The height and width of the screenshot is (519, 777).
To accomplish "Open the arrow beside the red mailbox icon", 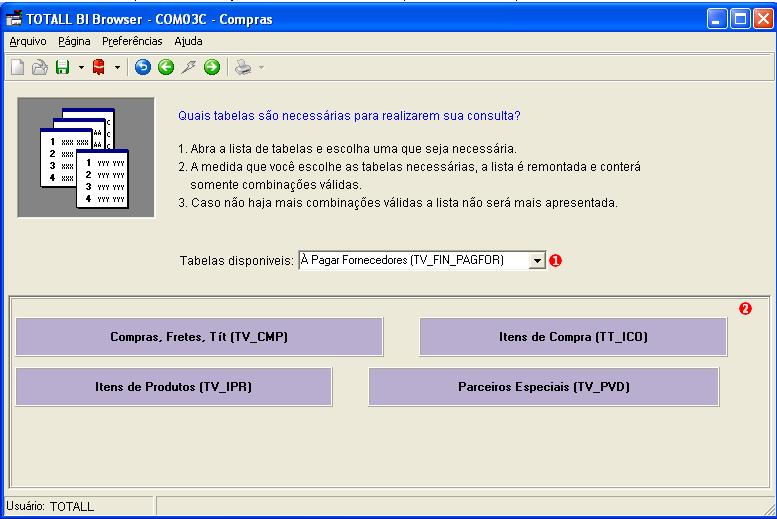I will point(117,67).
